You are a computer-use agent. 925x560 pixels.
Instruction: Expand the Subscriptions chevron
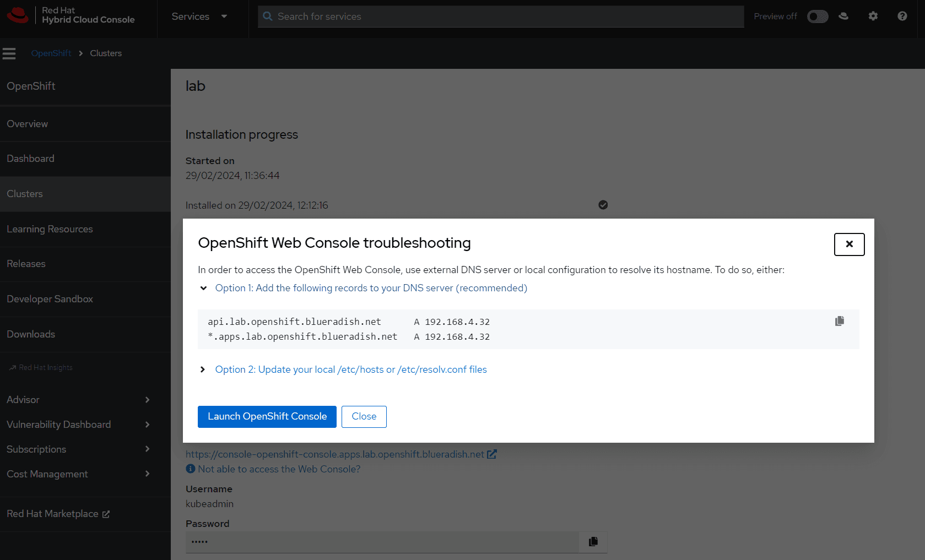147,449
